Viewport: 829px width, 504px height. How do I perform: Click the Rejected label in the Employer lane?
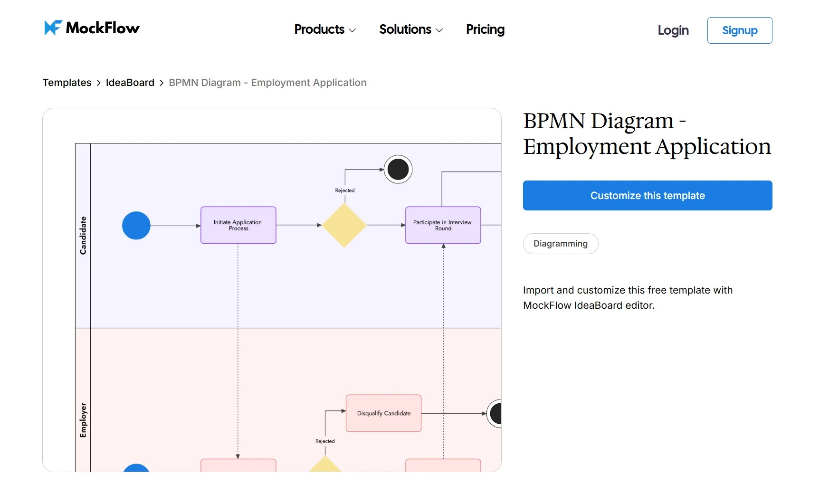[325, 441]
